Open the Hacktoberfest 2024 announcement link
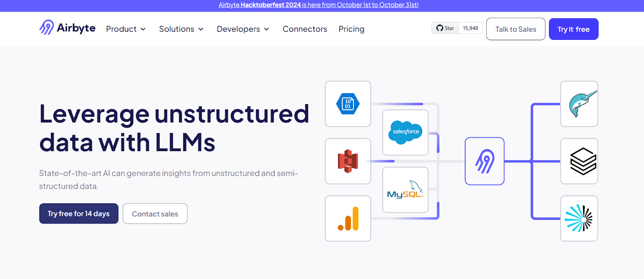The height and width of the screenshot is (279, 644). 318,5
